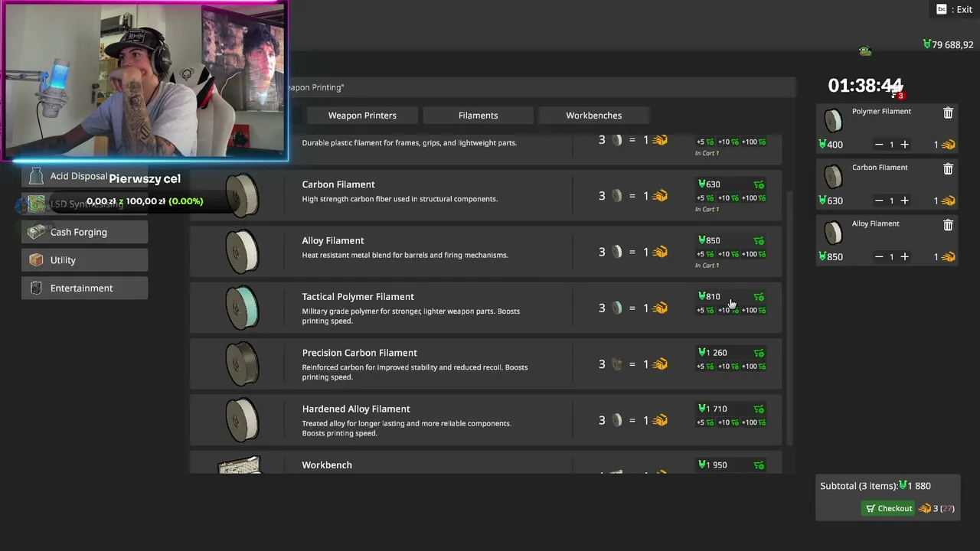The image size is (980, 551).
Task: Switch to the Weapon Printers tab
Action: coord(362,116)
